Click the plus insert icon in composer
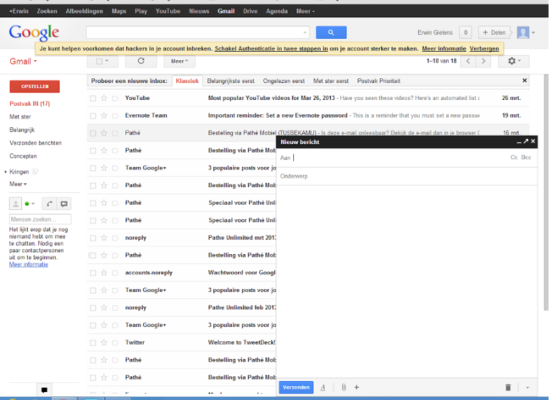The height and width of the screenshot is (400, 550). coord(356,387)
